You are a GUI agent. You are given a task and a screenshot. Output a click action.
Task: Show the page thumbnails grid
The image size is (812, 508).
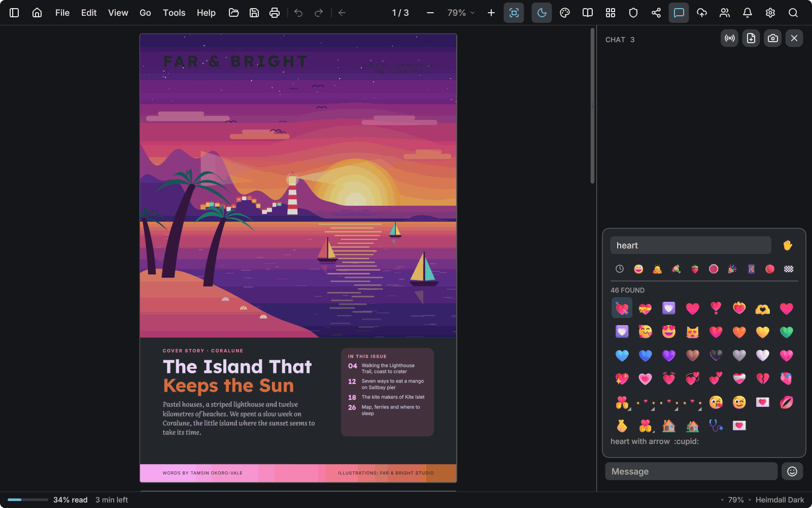coord(611,13)
